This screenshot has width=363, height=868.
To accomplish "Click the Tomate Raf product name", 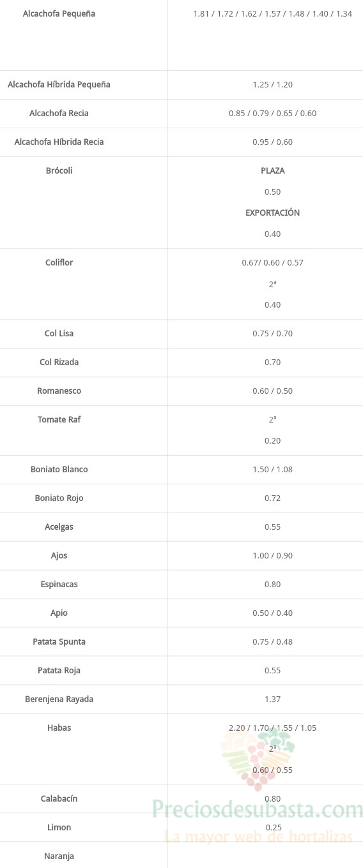I will point(59,419).
